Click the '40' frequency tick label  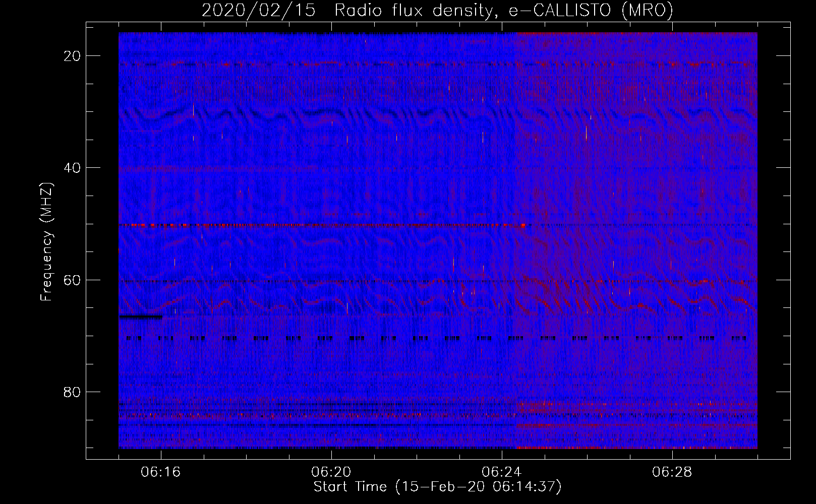pyautogui.click(x=73, y=168)
